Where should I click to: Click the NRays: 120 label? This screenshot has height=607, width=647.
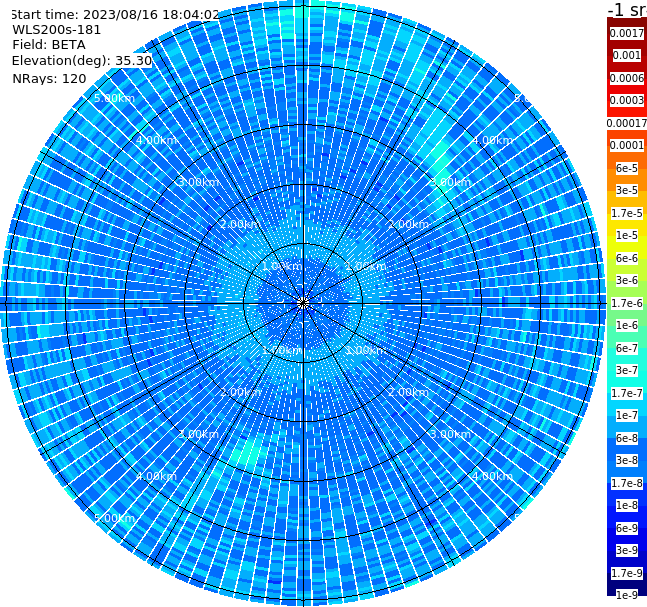(49, 78)
